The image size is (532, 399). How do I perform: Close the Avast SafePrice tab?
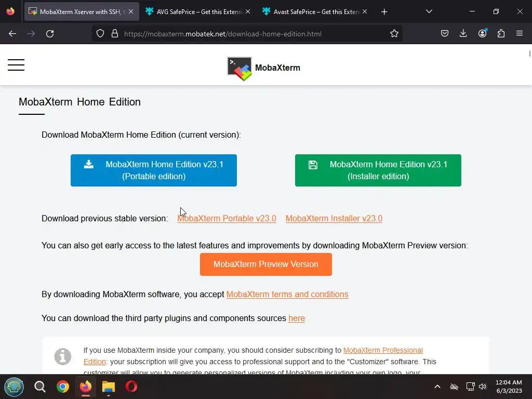pos(365,11)
